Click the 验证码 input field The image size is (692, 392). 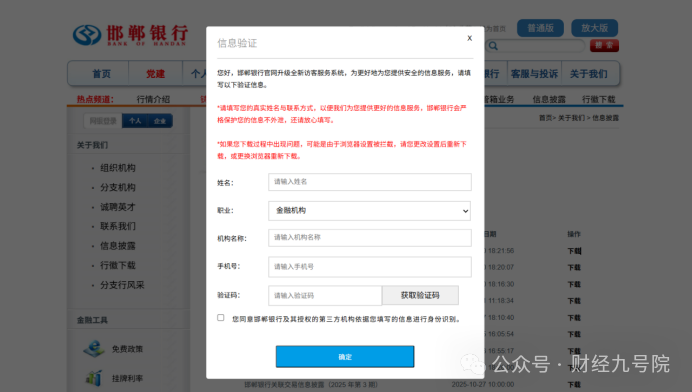(x=325, y=295)
